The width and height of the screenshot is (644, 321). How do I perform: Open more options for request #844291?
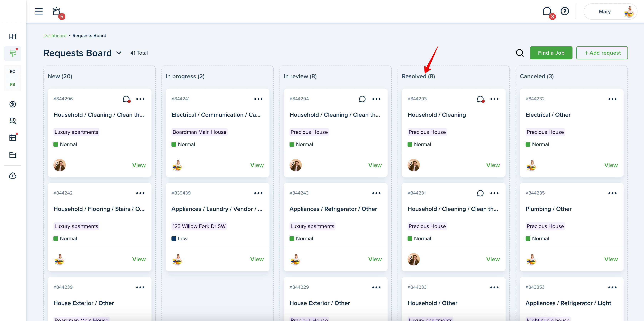click(x=494, y=193)
